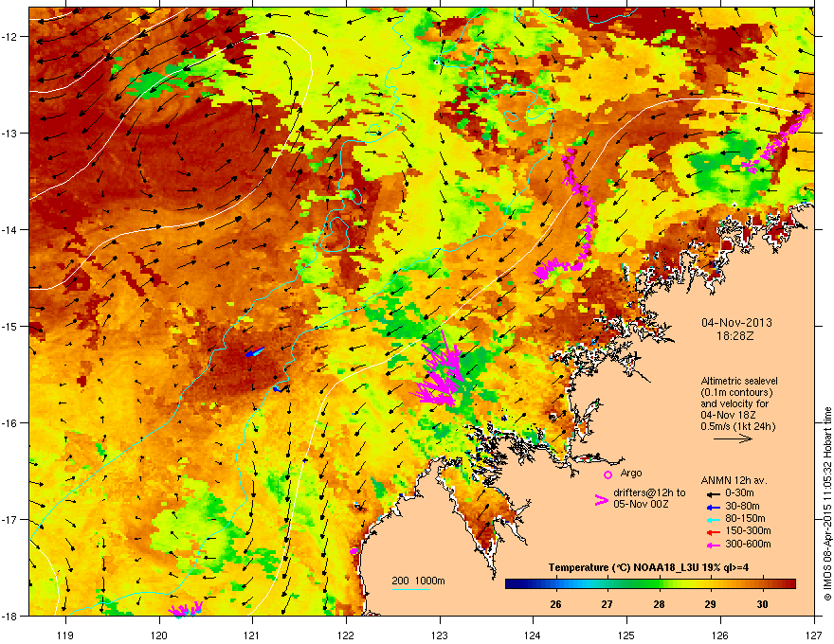
Task: Click the magenta drifter track near 126.7E 13S
Action: tap(777, 141)
